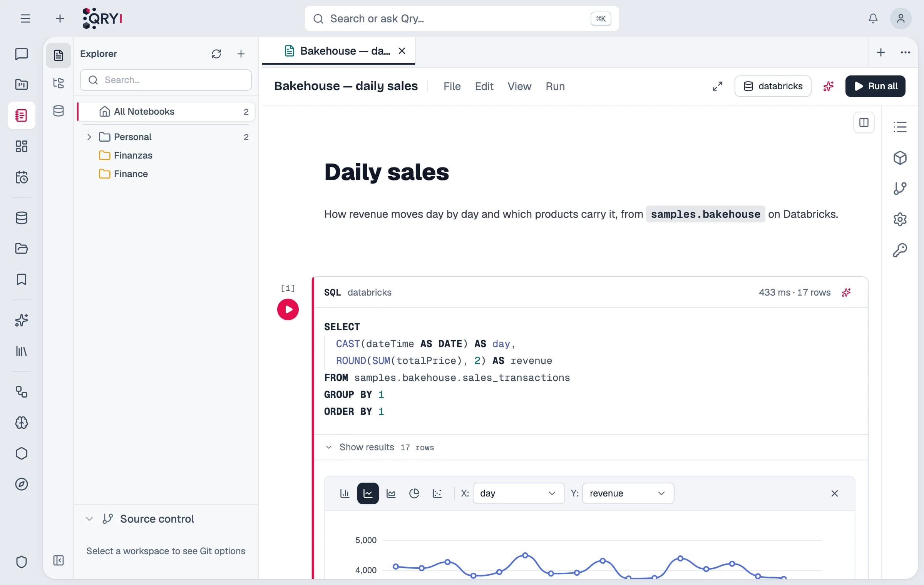The height and width of the screenshot is (585, 924).
Task: Open the dashboards grid icon in left rail
Action: click(22, 146)
